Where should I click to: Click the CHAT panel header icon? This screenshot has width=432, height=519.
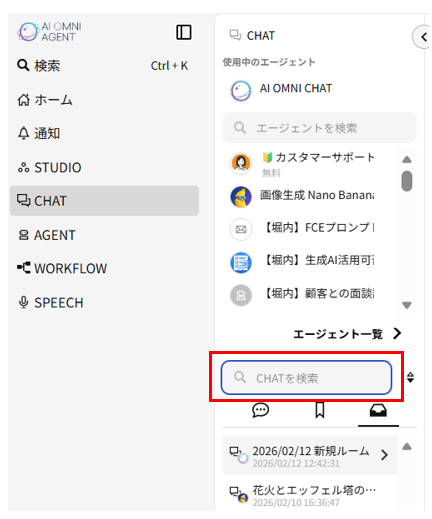[235, 35]
